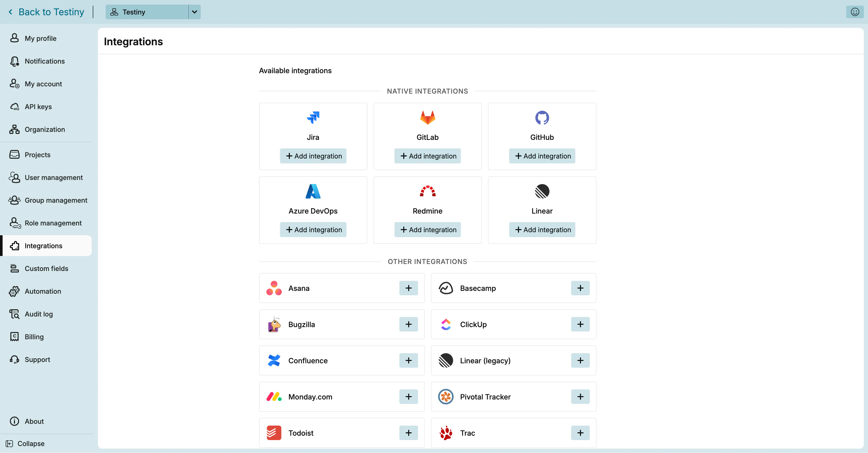Click the plus button for Asana
This screenshot has height=453, width=868.
coord(408,288)
